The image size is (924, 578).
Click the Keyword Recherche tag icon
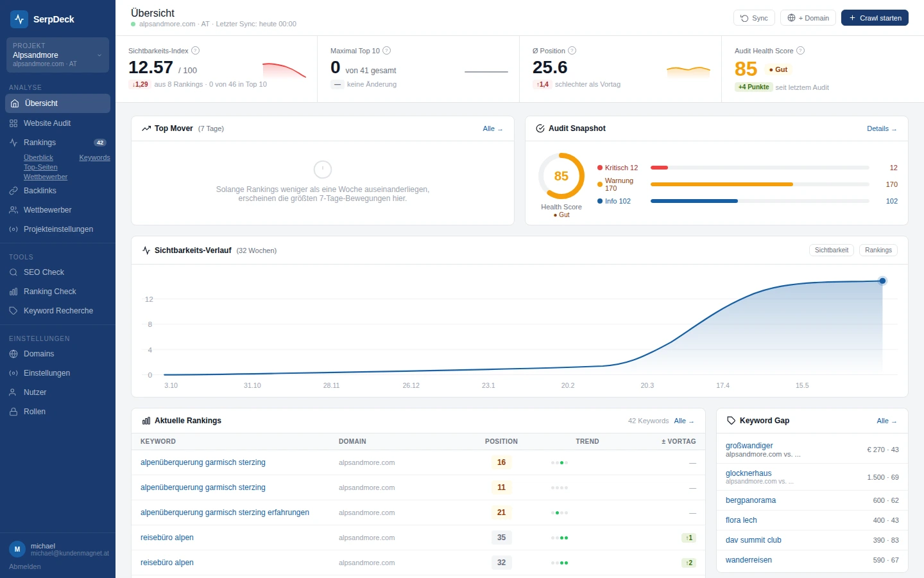[13, 311]
